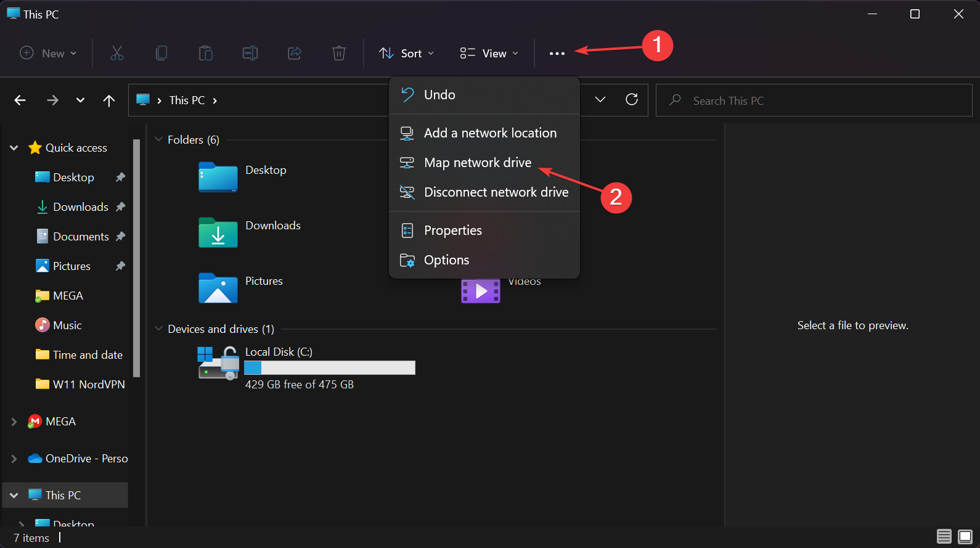This screenshot has height=548, width=980.
Task: Choose Undo from the menu
Action: 484,95
